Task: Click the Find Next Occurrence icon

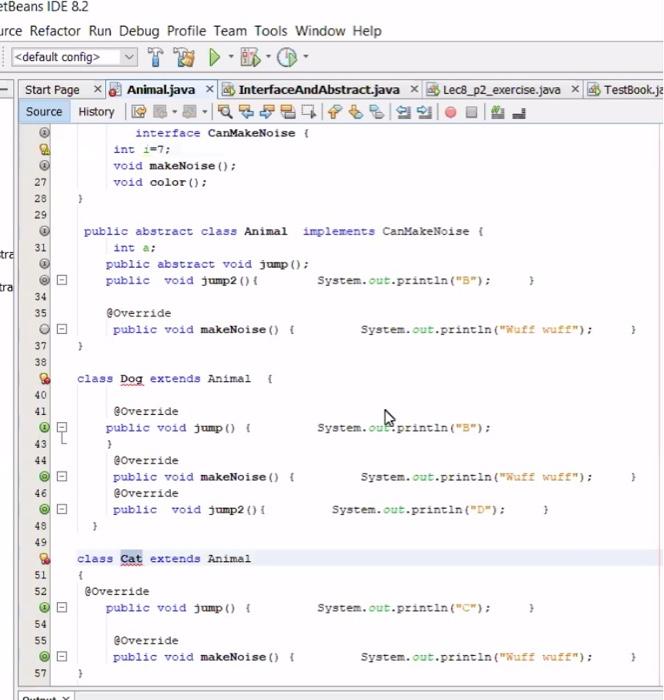Action: click(267, 112)
